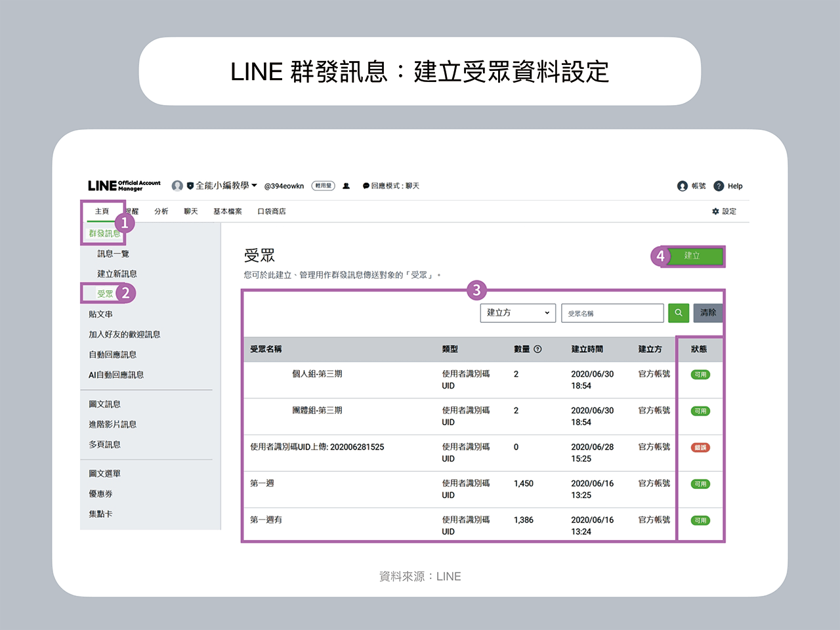Click the 狀態 column header
This screenshot has height=630, width=840.
coord(699,349)
